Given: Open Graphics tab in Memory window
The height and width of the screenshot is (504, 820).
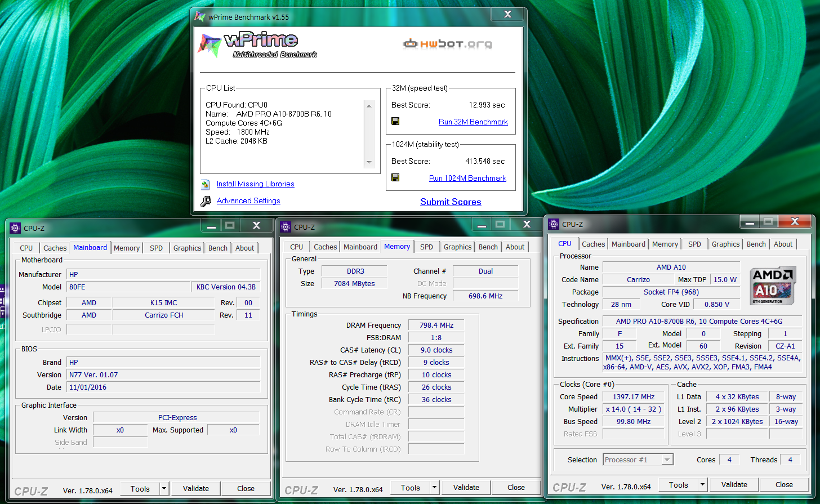Looking at the screenshot, I should coord(458,247).
